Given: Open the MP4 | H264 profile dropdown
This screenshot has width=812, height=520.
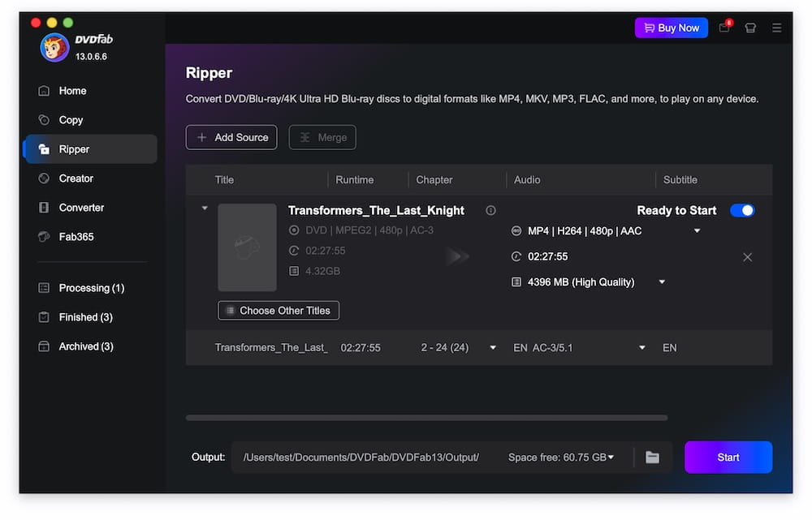Looking at the screenshot, I should click(x=697, y=230).
